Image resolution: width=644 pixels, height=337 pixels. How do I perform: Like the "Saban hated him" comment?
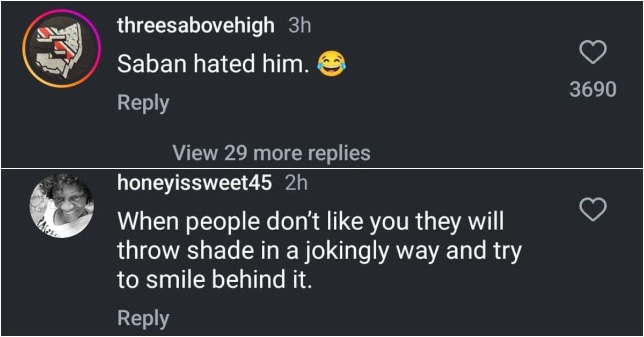pyautogui.click(x=594, y=54)
